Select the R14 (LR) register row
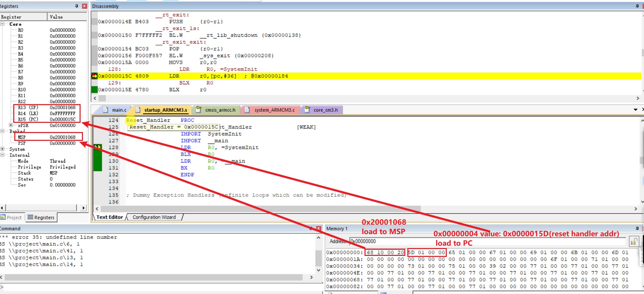 pyautogui.click(x=47, y=113)
